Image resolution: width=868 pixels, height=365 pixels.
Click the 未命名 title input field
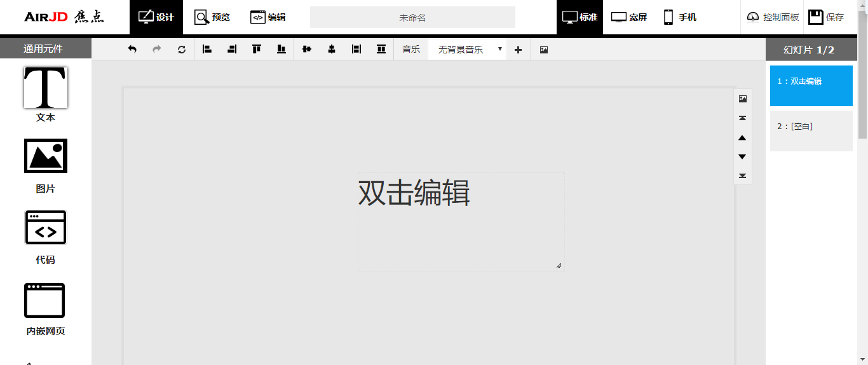pos(412,17)
